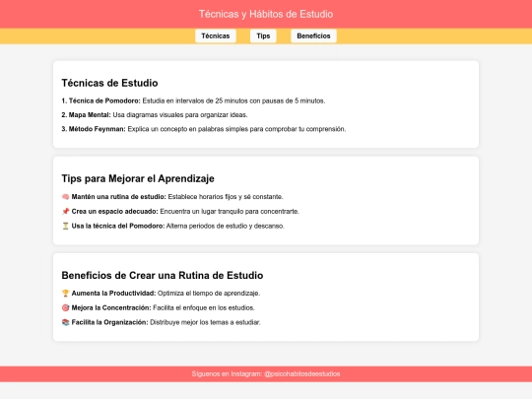Click heading Beneficios de Crear una Rutina de Estudio
The width and height of the screenshot is (532, 399).
[163, 276]
